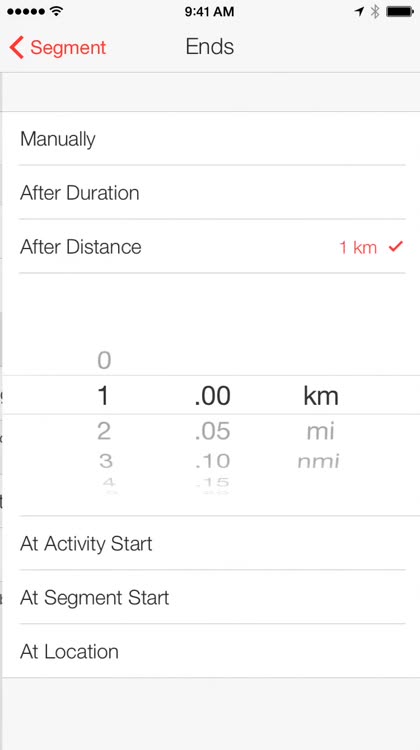Tap the red 1 km value label
Image resolution: width=420 pixels, height=750 pixels.
click(358, 247)
